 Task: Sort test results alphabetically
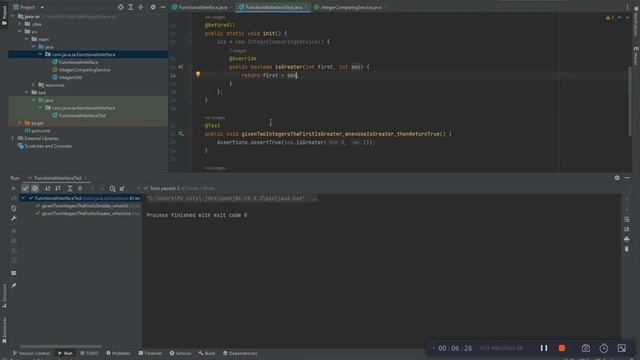(48, 189)
